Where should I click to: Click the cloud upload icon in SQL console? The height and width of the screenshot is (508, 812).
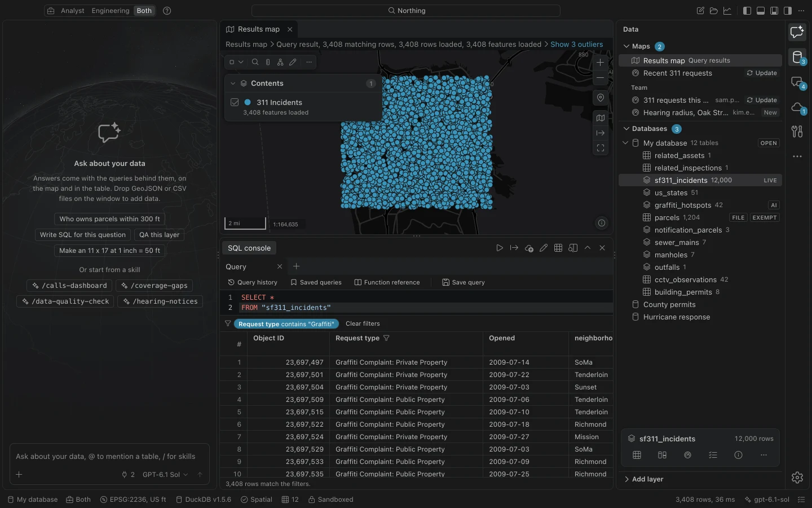tap(529, 248)
